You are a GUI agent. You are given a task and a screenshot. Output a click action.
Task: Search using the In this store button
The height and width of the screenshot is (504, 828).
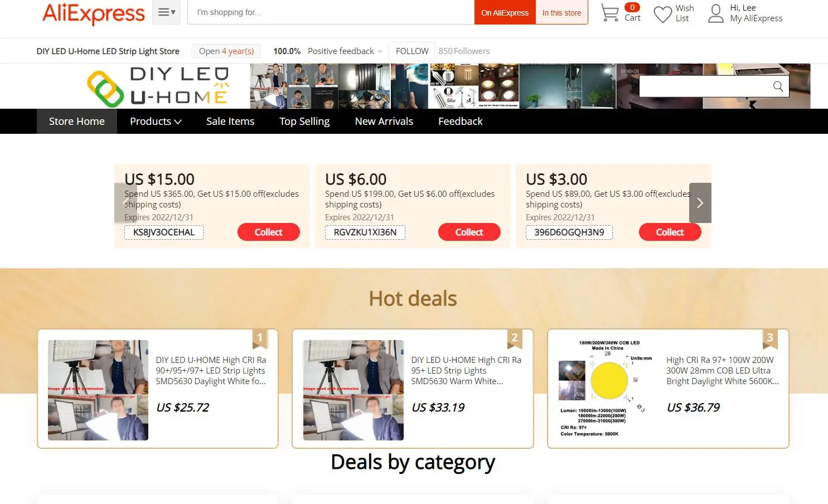(x=561, y=13)
